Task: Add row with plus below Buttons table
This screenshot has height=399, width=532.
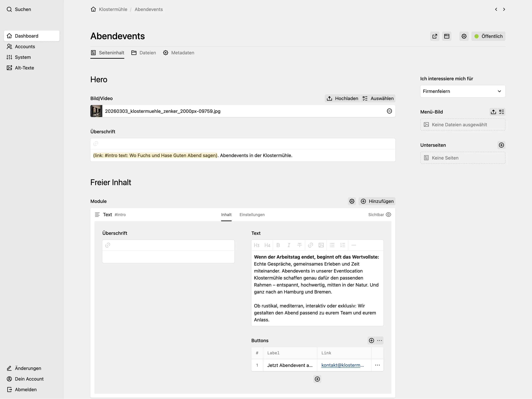Action: tap(318, 379)
